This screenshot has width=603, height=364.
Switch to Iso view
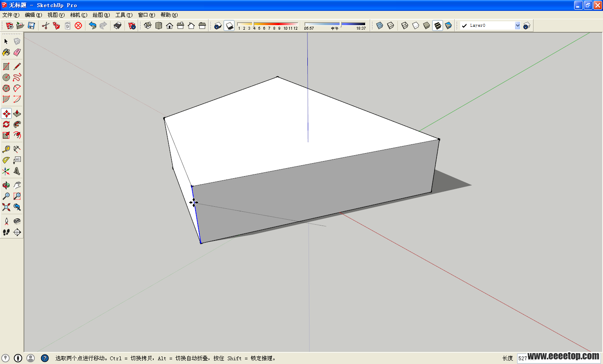tap(148, 26)
